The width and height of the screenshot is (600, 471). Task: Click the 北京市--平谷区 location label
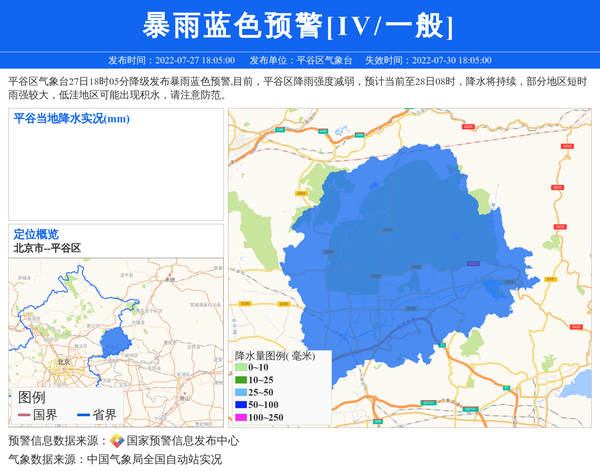(x=47, y=248)
